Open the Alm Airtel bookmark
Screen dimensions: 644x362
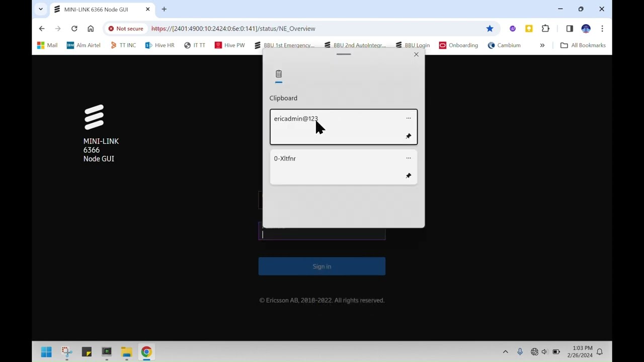84,45
